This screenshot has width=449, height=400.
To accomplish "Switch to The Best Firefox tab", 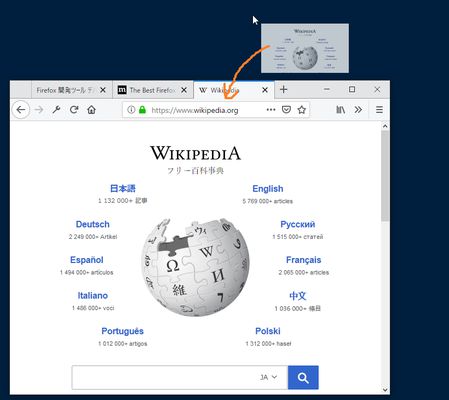I will coord(153,90).
